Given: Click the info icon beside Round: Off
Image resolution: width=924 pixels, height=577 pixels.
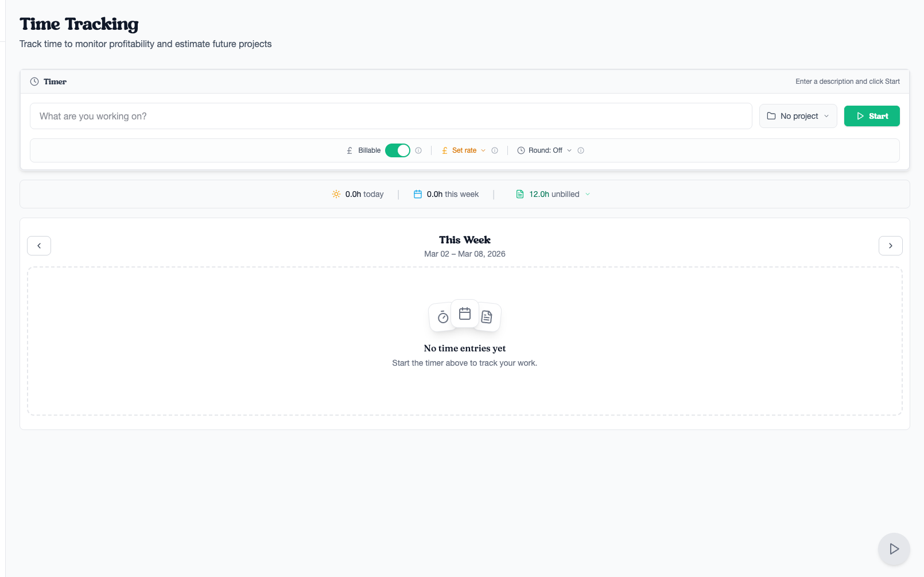Looking at the screenshot, I should pos(581,150).
